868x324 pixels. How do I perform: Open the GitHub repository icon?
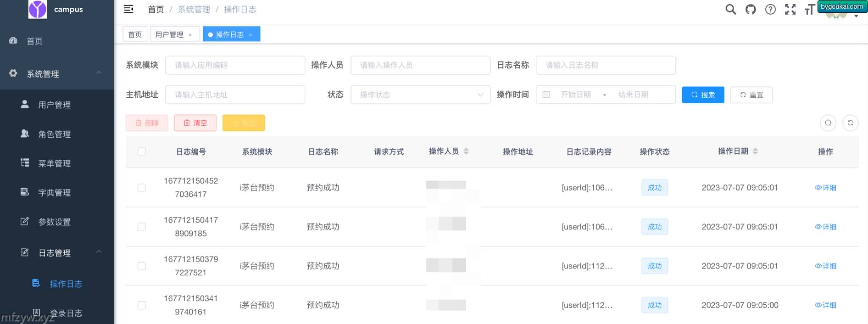click(x=751, y=9)
